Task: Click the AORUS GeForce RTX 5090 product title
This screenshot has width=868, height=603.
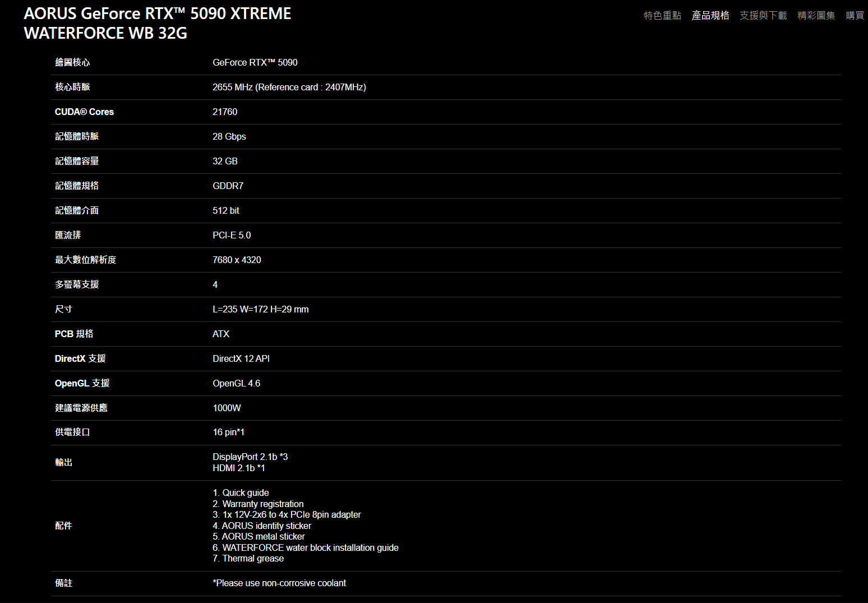Action: (x=158, y=24)
